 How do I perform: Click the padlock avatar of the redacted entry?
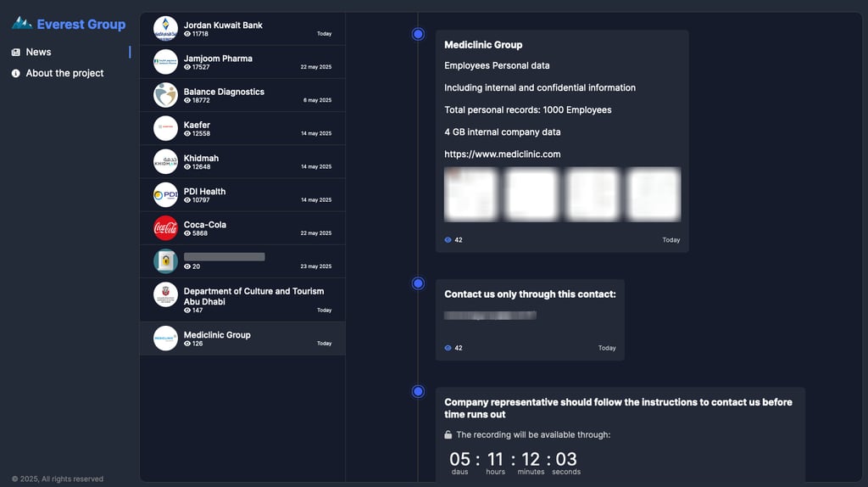pos(165,261)
